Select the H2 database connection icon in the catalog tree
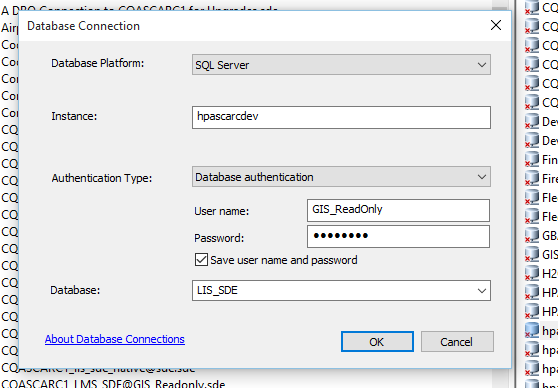The height and width of the screenshot is (388, 558). tap(532, 273)
